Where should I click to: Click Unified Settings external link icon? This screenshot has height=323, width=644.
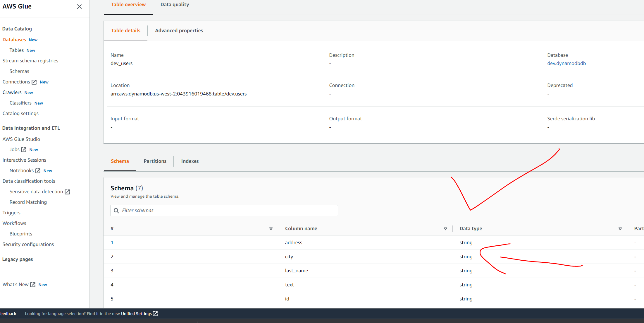155,314
